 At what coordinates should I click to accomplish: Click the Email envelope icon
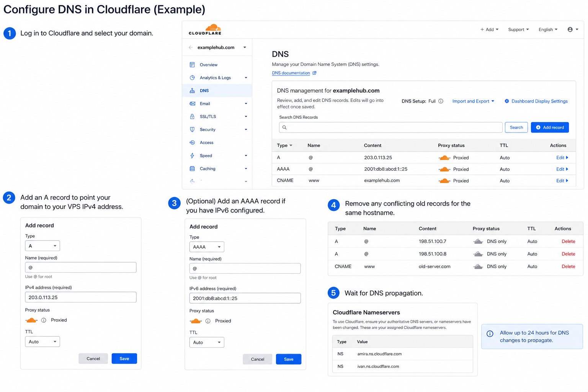192,104
